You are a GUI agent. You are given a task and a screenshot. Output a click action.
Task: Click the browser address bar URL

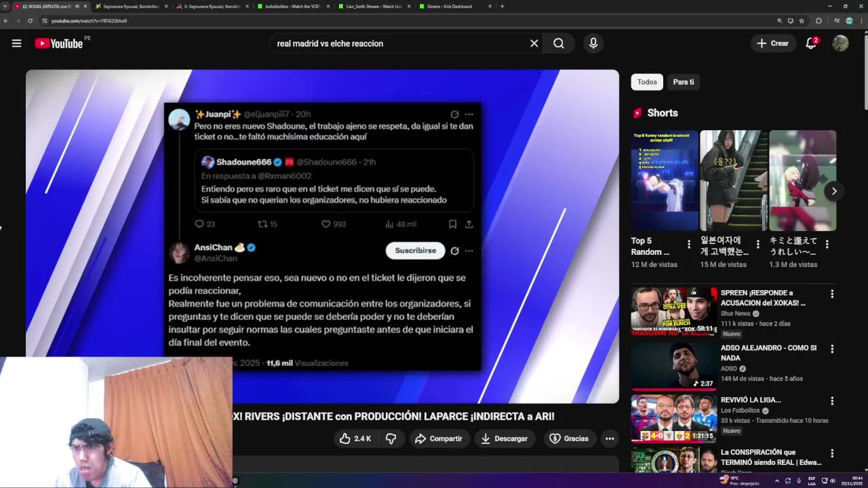click(x=89, y=21)
